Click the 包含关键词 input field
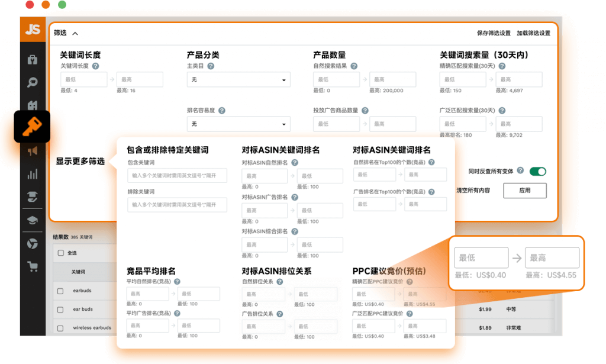Image resolution: width=606 pixels, height=364 pixels. click(x=177, y=175)
